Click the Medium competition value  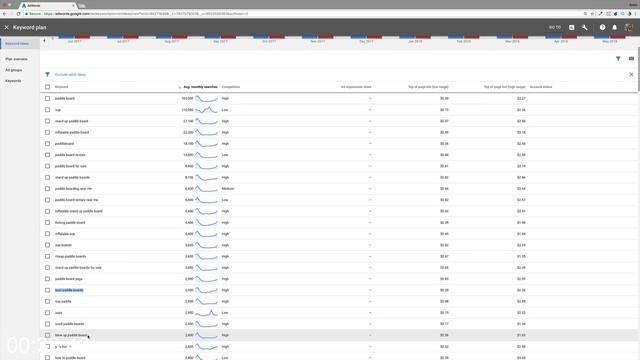click(228, 189)
